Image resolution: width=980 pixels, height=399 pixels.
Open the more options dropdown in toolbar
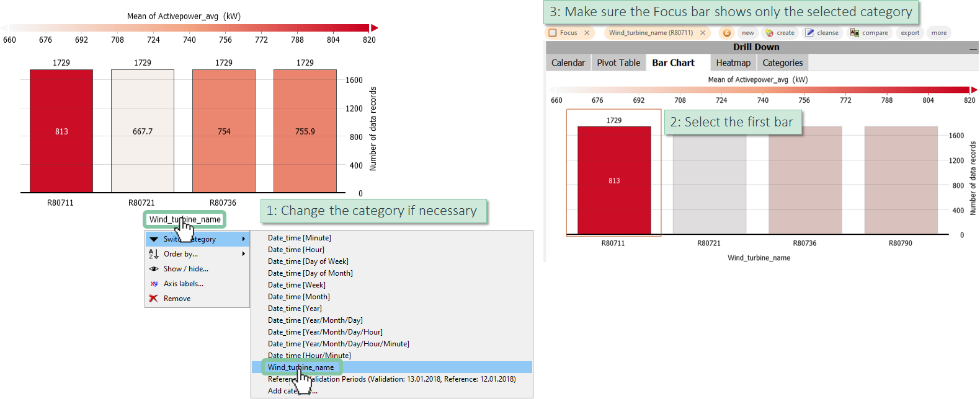pyautogui.click(x=939, y=33)
